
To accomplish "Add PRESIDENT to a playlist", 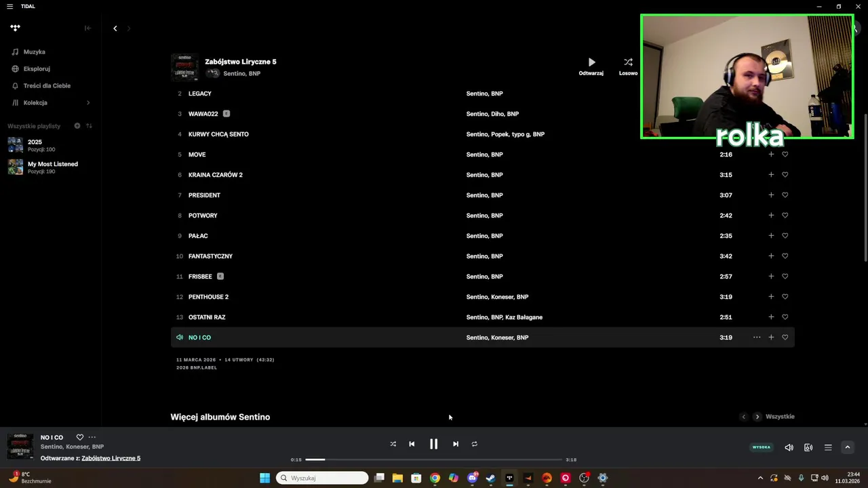I will (x=771, y=195).
